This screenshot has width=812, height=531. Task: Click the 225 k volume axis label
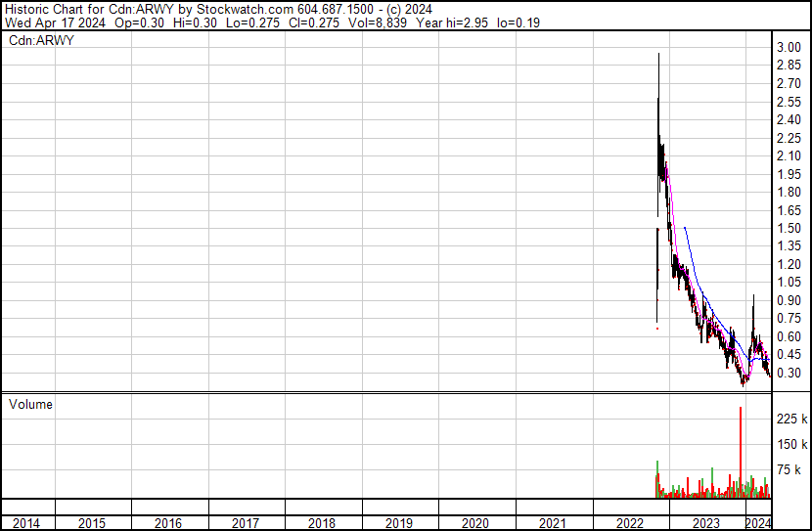pos(790,420)
